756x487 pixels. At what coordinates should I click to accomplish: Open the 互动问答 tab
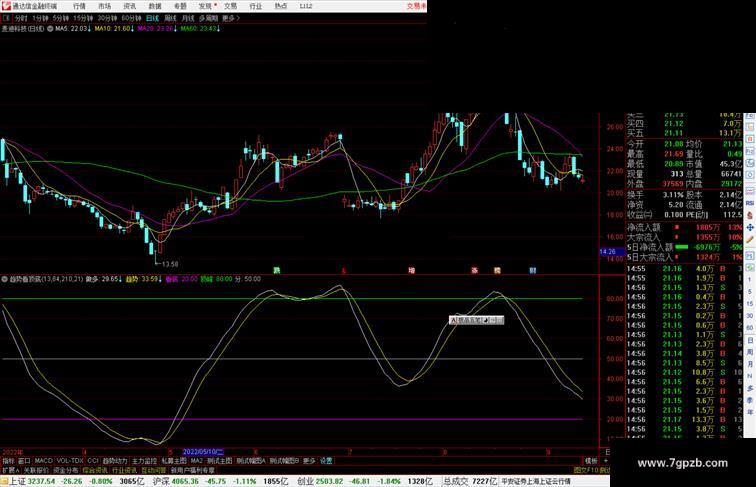(154, 470)
